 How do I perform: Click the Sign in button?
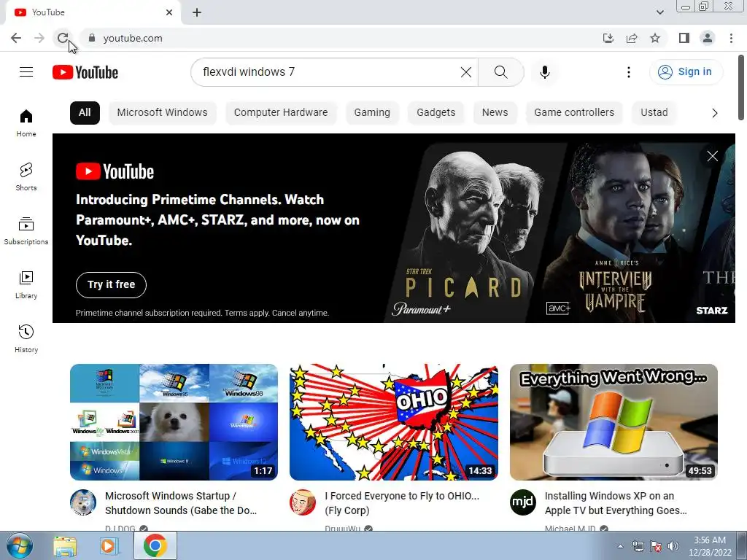pyautogui.click(x=686, y=72)
